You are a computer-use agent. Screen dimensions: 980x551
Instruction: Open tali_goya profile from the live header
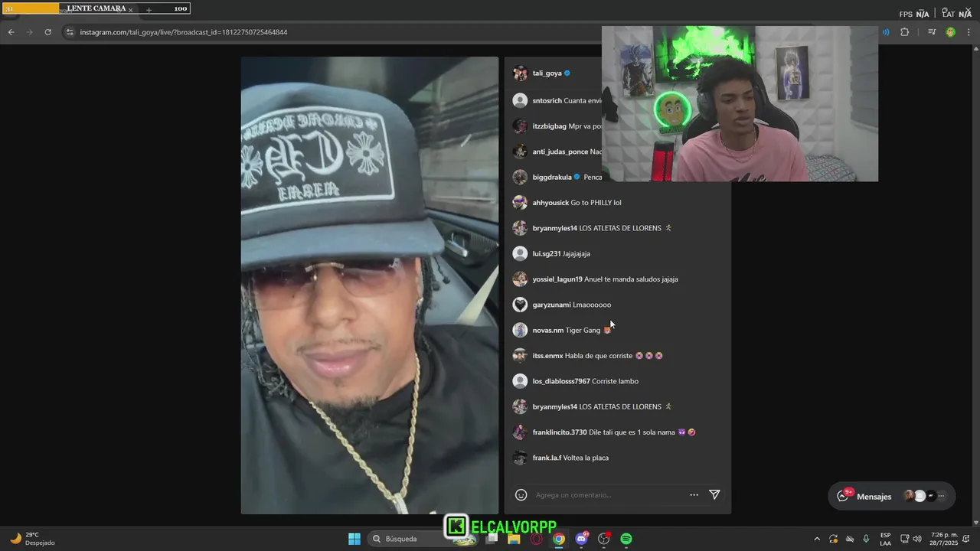(x=547, y=73)
